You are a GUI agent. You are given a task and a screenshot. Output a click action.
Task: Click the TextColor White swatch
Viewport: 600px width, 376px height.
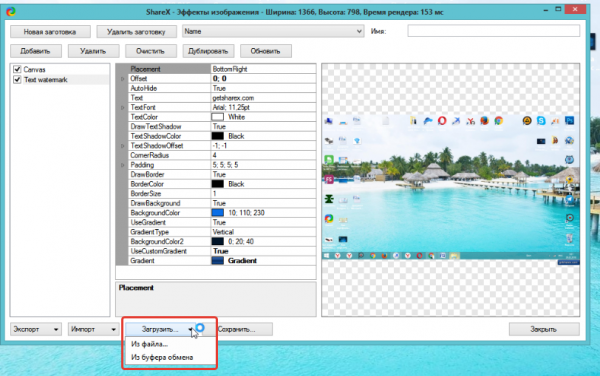click(217, 117)
